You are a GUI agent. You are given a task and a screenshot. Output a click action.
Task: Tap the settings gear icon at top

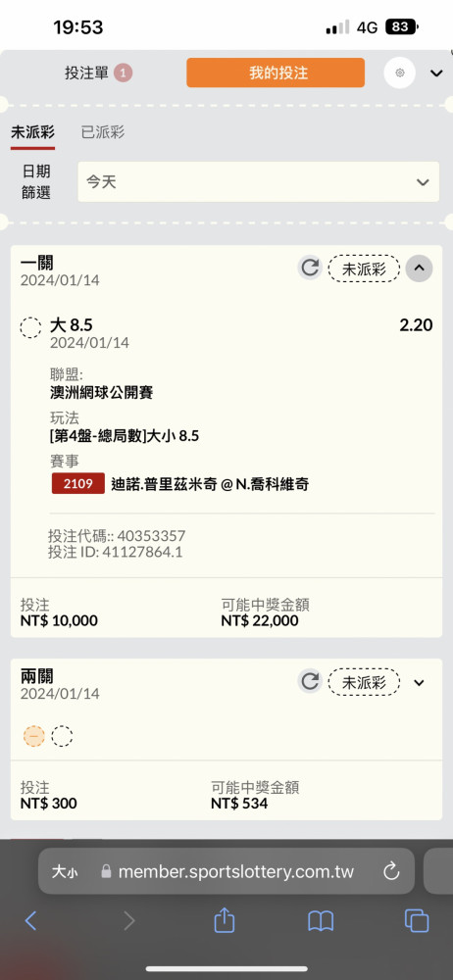(x=399, y=73)
